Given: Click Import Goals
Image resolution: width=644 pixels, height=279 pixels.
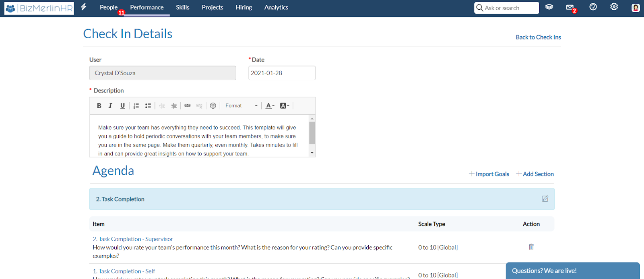Looking at the screenshot, I should click(x=489, y=174).
